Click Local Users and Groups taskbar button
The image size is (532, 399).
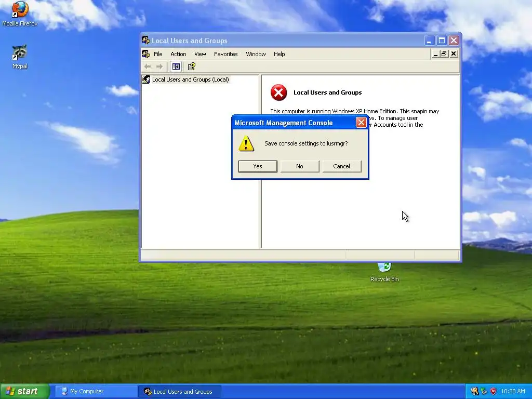point(180,392)
